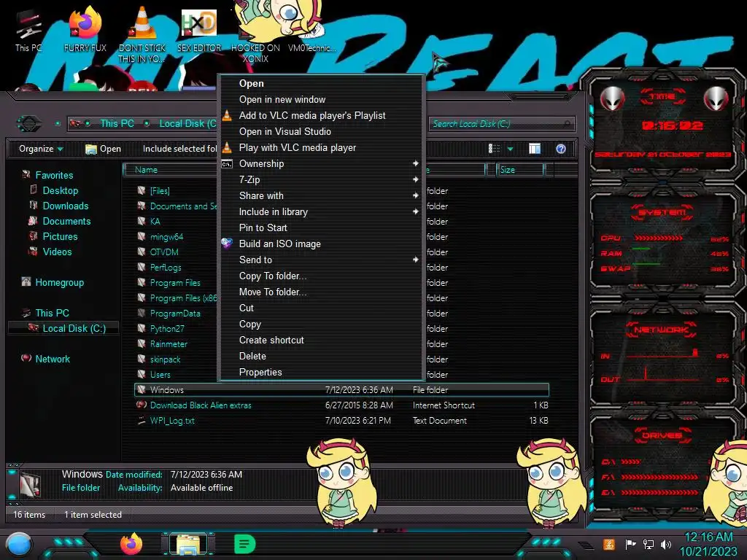Click the Size column header

click(x=520, y=169)
